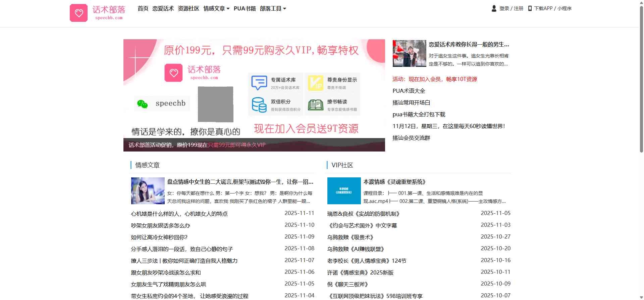The image size is (644, 300).
Task: Click the blue chat bubble 专属话术库 icon
Action: [259, 83]
